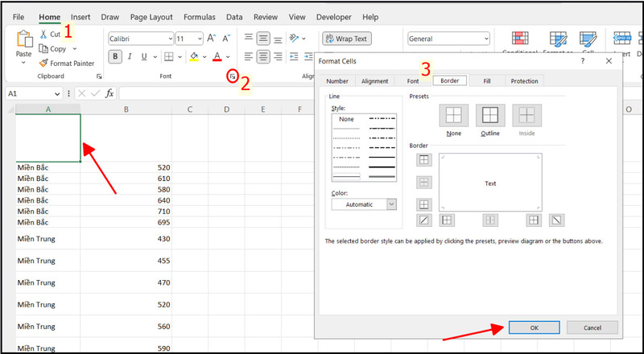Click the fill color bucket icon
This screenshot has width=644, height=354.
(x=193, y=56)
